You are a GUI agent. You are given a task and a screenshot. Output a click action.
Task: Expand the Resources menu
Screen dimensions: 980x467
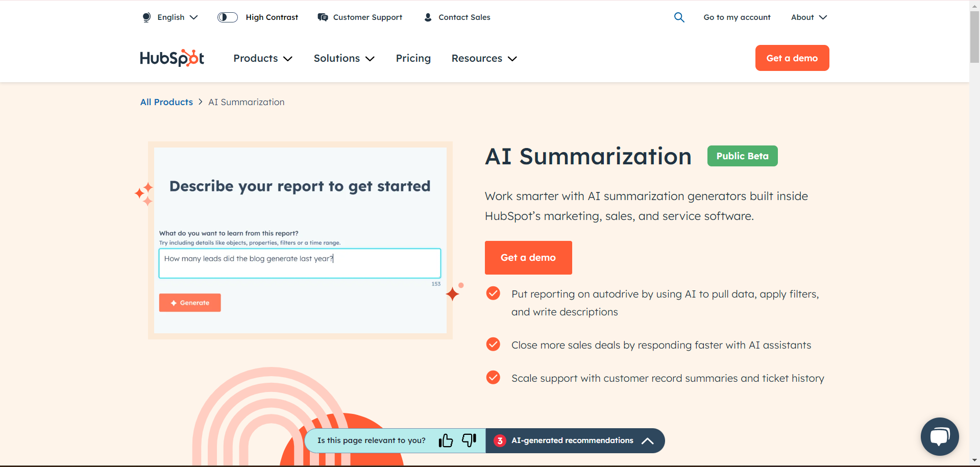coord(484,58)
